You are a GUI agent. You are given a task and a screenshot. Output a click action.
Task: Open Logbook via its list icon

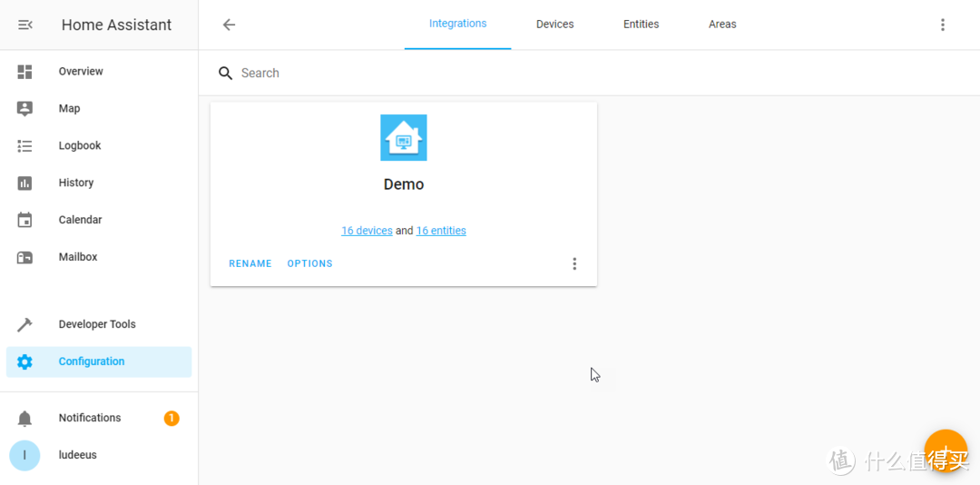point(24,146)
